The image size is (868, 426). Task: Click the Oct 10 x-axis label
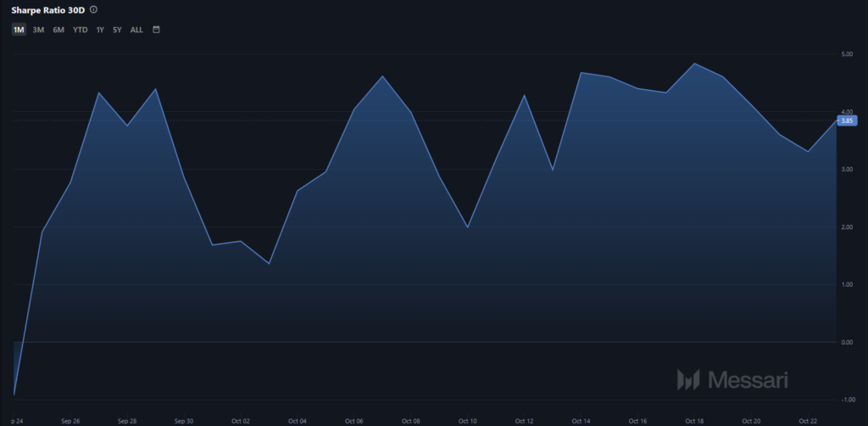tap(467, 421)
